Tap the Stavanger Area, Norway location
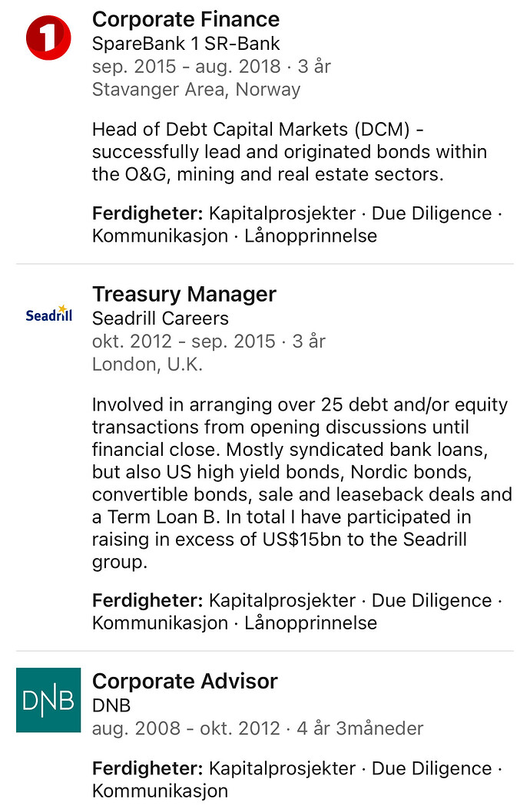Image resolution: width=530 pixels, height=812 pixels. tap(197, 90)
